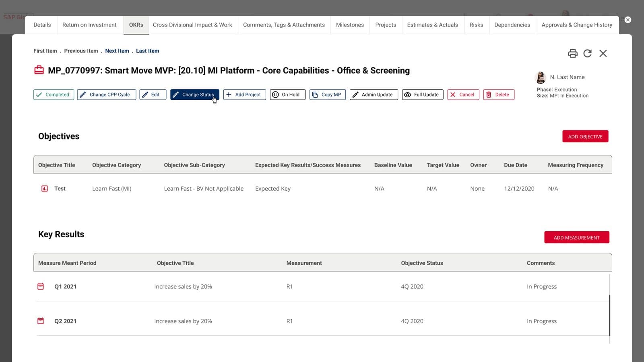The width and height of the screenshot is (644, 362).
Task: Click the Change Status button
Action: coord(195,95)
